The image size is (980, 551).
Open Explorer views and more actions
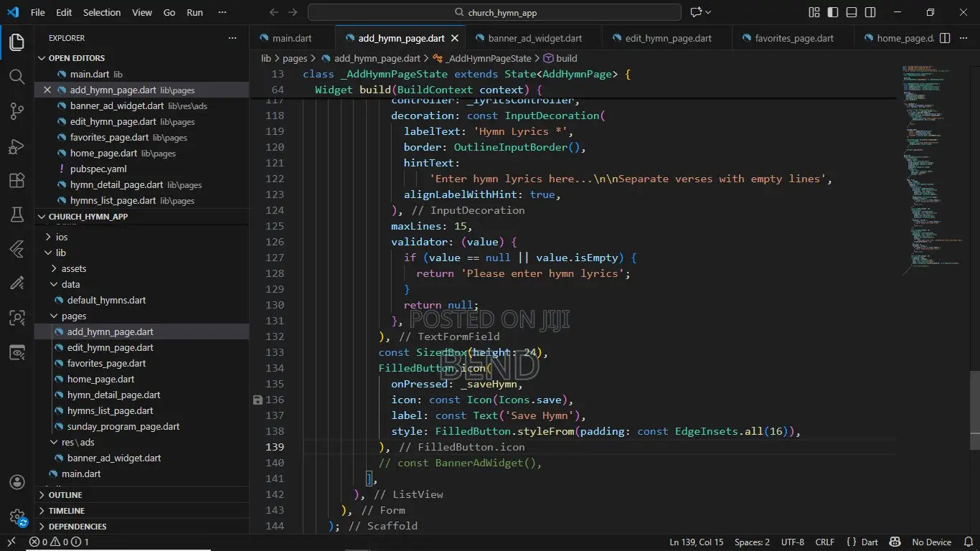[232, 38]
